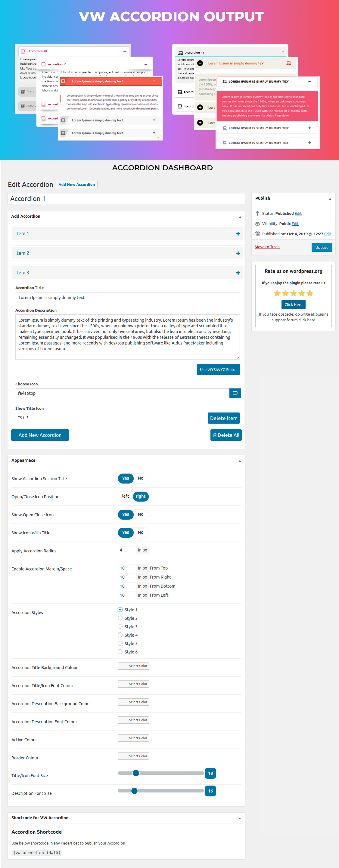Click the Use WYSIWYG Editor button
The width and height of the screenshot is (339, 868).
pyautogui.click(x=218, y=369)
